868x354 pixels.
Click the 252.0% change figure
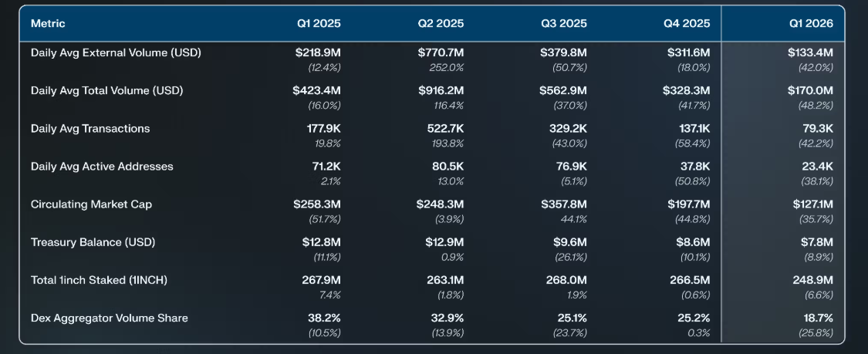pyautogui.click(x=446, y=67)
